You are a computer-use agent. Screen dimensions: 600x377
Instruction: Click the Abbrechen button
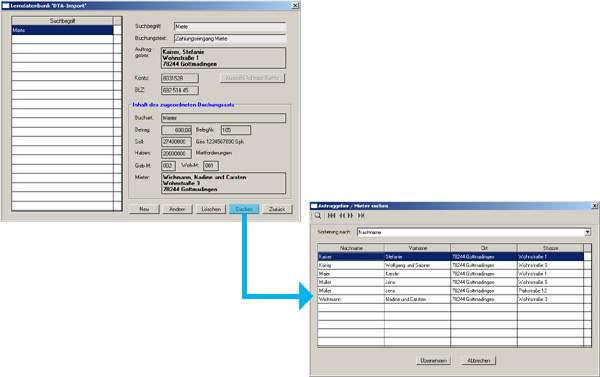(x=478, y=361)
